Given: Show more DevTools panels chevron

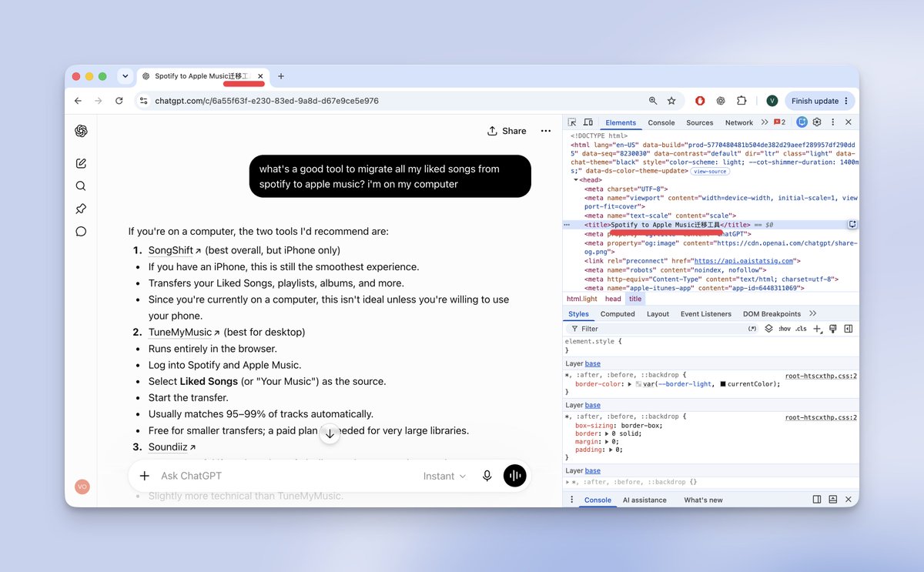Looking at the screenshot, I should (x=764, y=122).
